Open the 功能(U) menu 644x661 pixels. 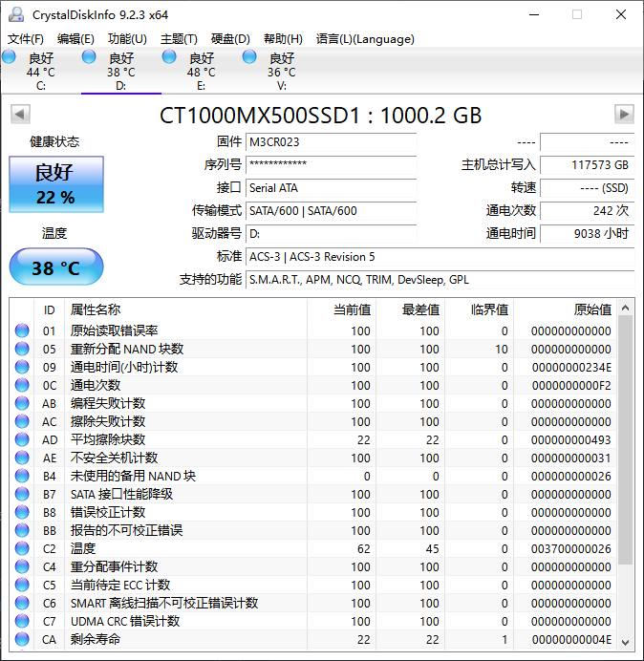tap(127, 39)
